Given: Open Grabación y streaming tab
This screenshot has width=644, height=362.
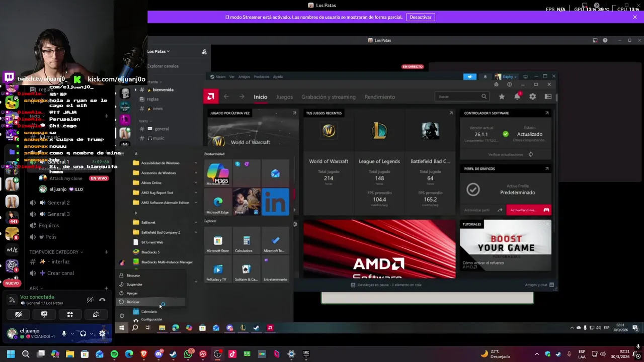Looking at the screenshot, I should (x=328, y=97).
